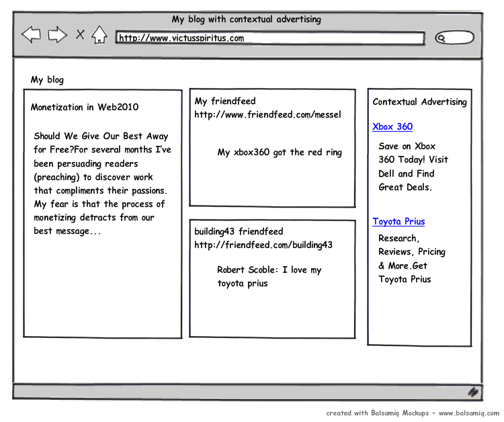Click the 'My blog' heading

tap(47, 80)
